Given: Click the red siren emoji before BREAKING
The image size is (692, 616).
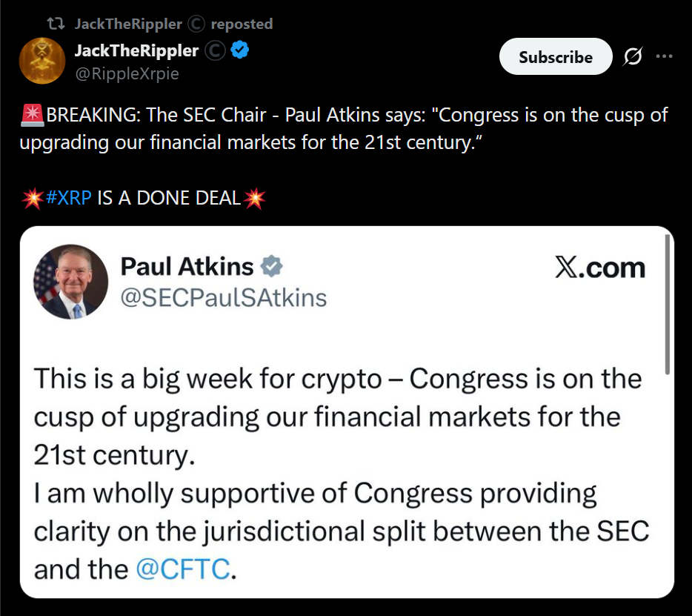Looking at the screenshot, I should [33, 116].
